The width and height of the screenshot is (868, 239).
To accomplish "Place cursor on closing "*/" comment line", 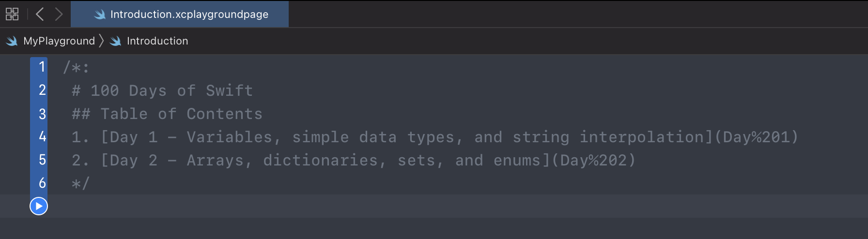I will (x=80, y=183).
